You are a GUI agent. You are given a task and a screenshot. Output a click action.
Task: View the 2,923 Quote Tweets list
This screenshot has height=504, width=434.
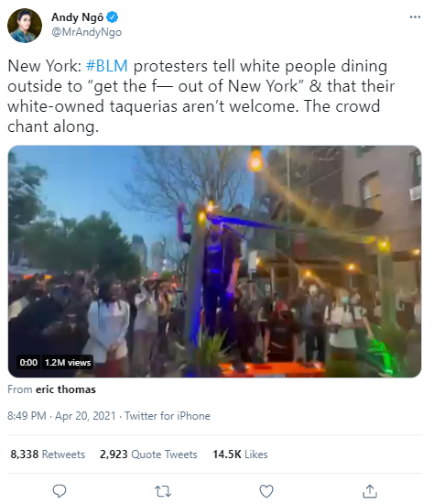[148, 455]
